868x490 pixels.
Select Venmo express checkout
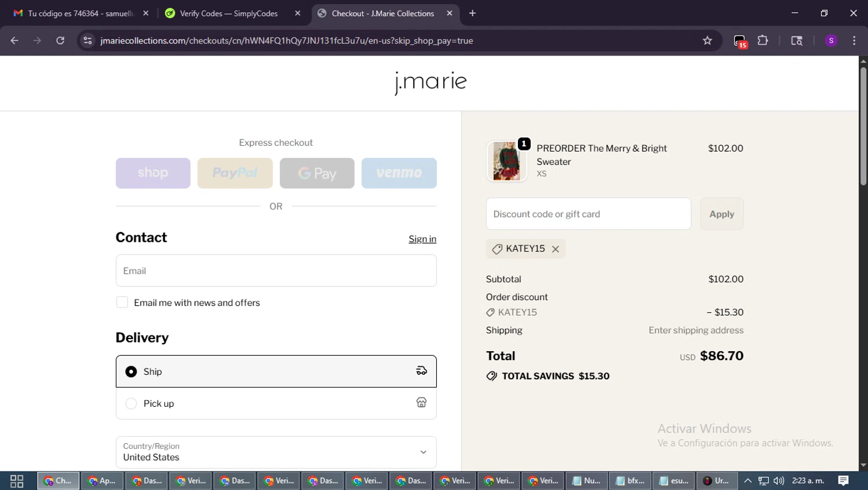399,173
